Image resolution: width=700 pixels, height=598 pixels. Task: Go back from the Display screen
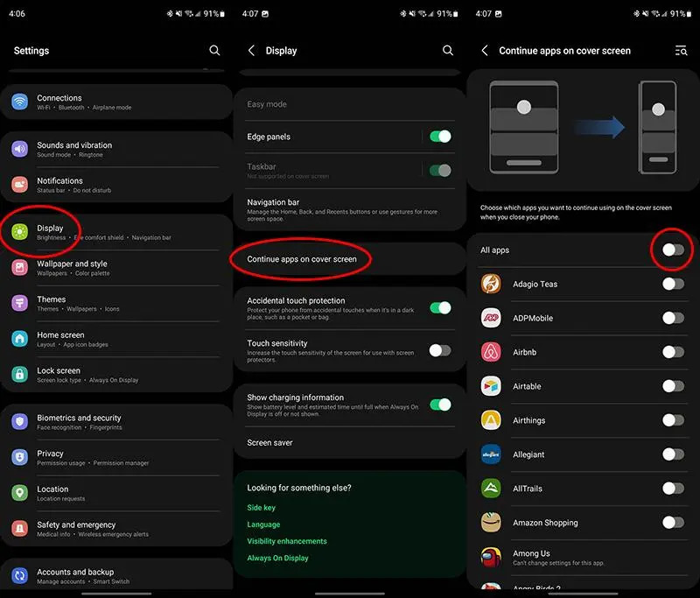click(251, 51)
